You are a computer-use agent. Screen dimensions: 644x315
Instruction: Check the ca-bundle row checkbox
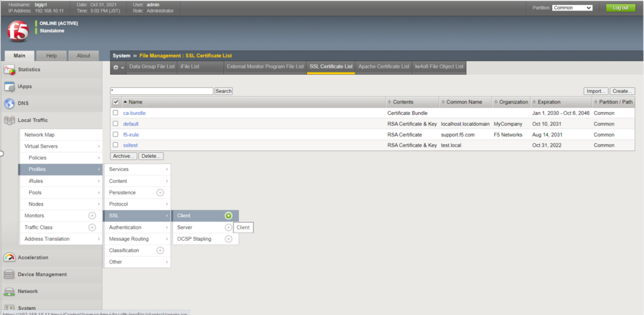click(x=115, y=113)
